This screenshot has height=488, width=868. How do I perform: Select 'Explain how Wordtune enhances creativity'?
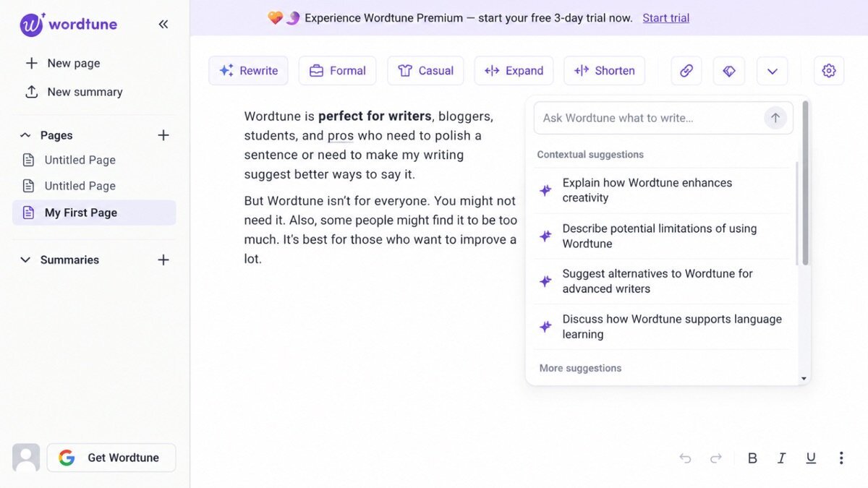(x=662, y=190)
